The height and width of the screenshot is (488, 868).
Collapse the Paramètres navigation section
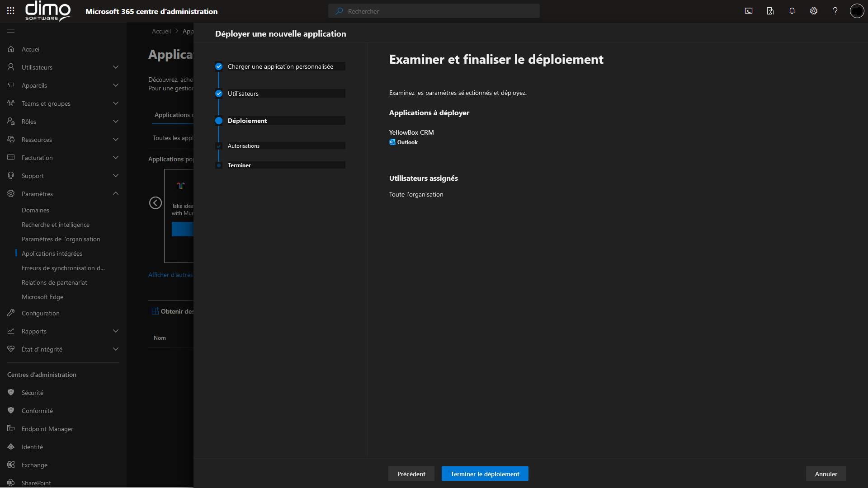coord(115,194)
